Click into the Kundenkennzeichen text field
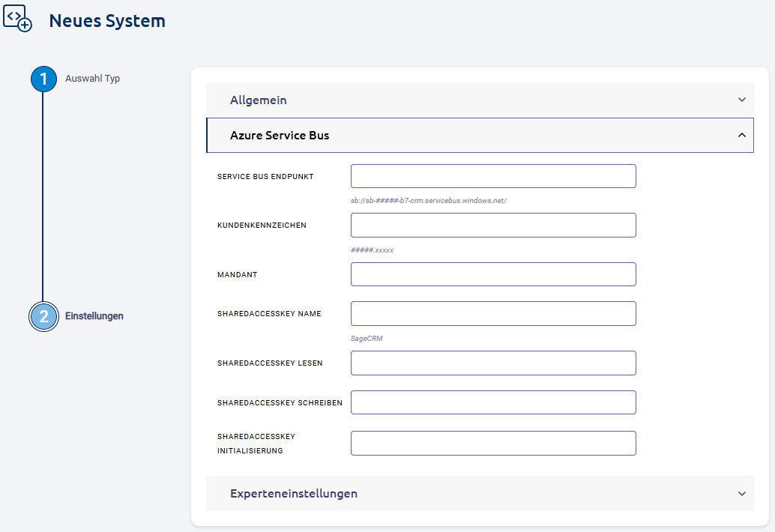 [493, 225]
